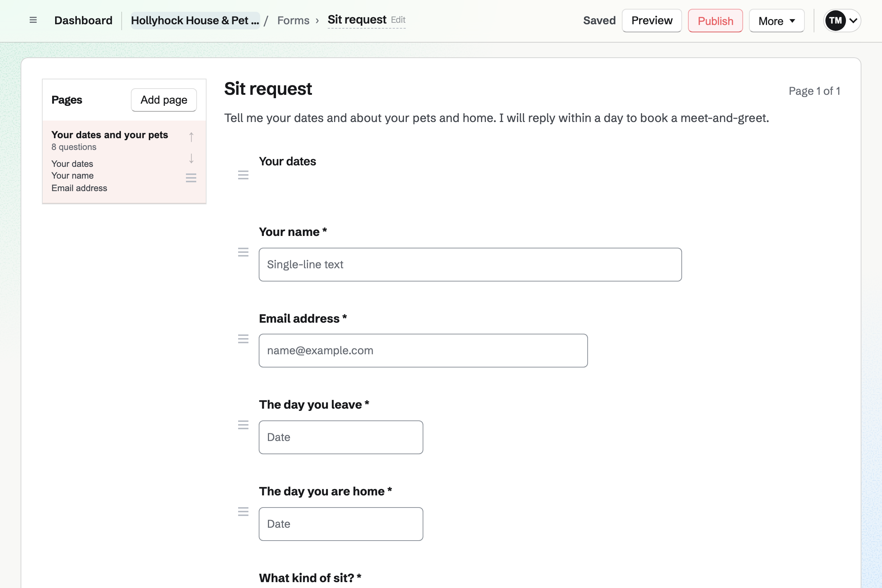Click The day you leave date field
The width and height of the screenshot is (882, 588).
point(341,437)
